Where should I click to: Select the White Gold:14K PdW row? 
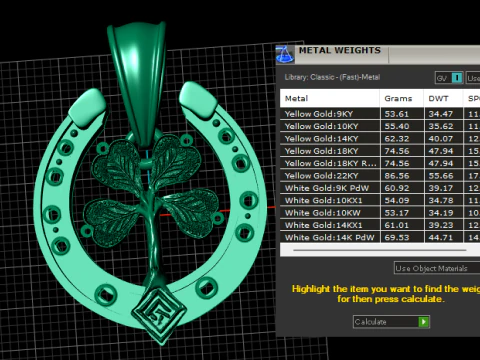pos(380,237)
